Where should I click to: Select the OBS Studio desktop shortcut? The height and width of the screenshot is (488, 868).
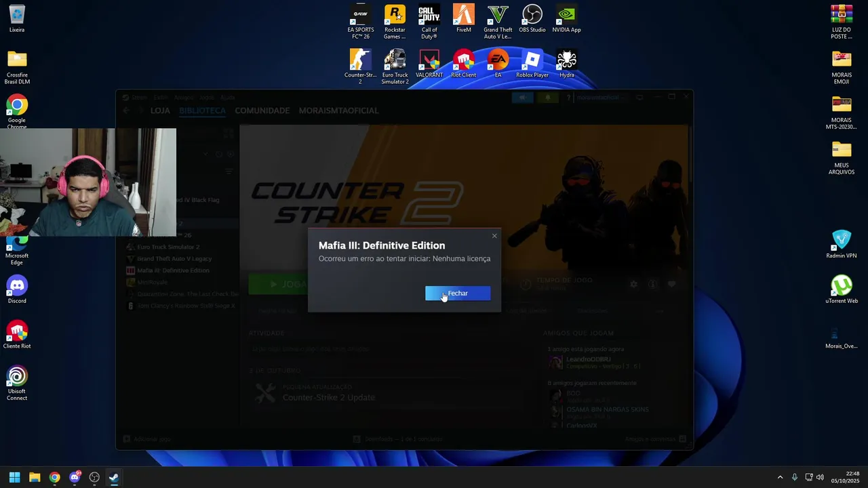tap(532, 19)
